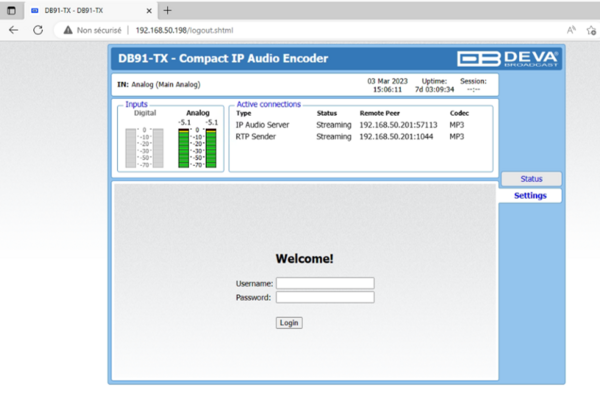
Task: Click the 'Digital' input label
Action: click(x=145, y=113)
